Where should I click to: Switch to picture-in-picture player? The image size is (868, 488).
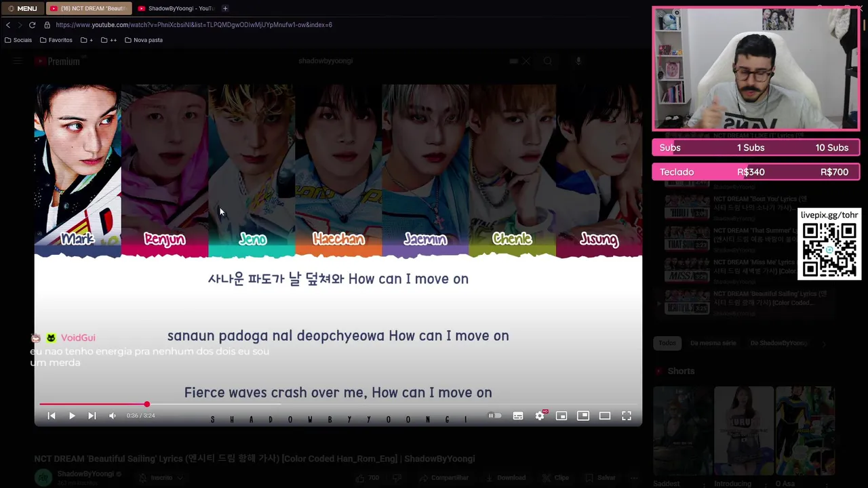click(x=583, y=415)
